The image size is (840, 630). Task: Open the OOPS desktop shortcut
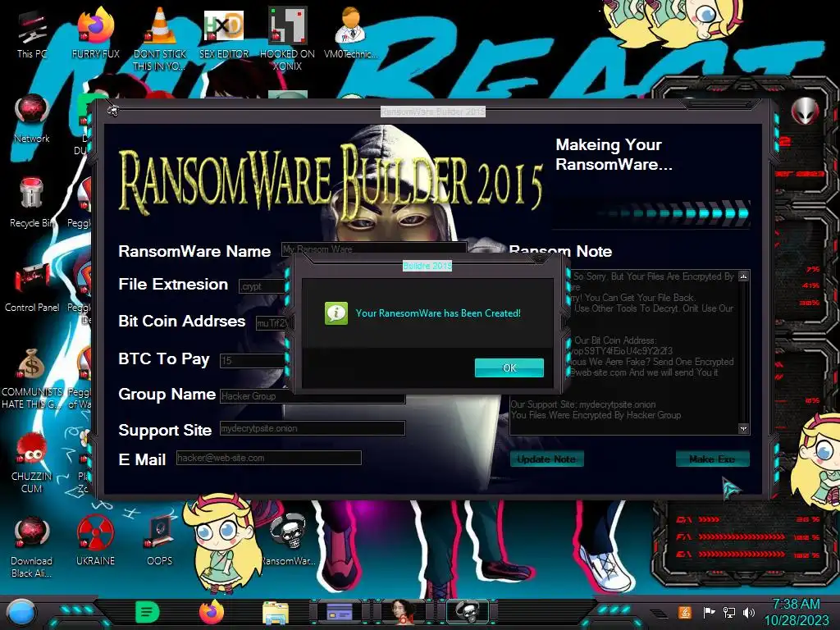160,541
